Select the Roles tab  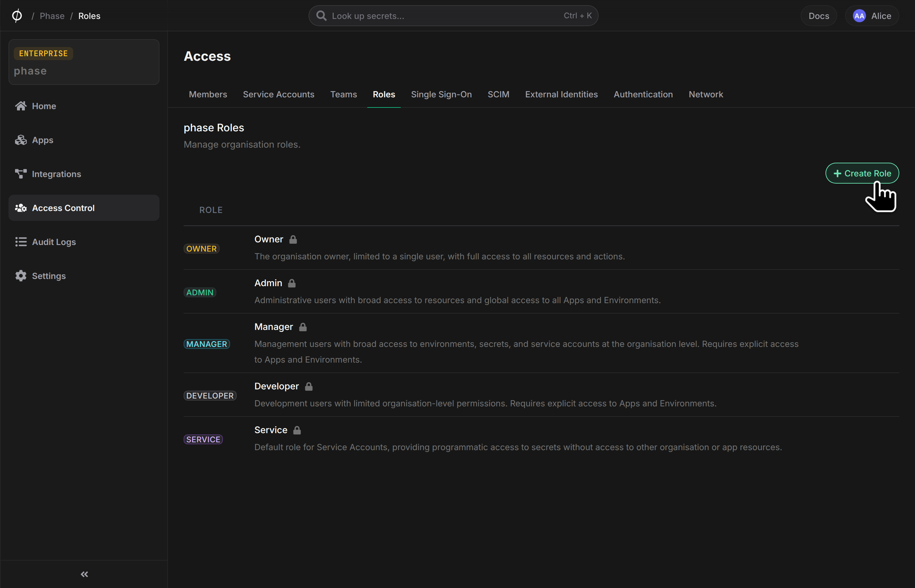pyautogui.click(x=384, y=94)
